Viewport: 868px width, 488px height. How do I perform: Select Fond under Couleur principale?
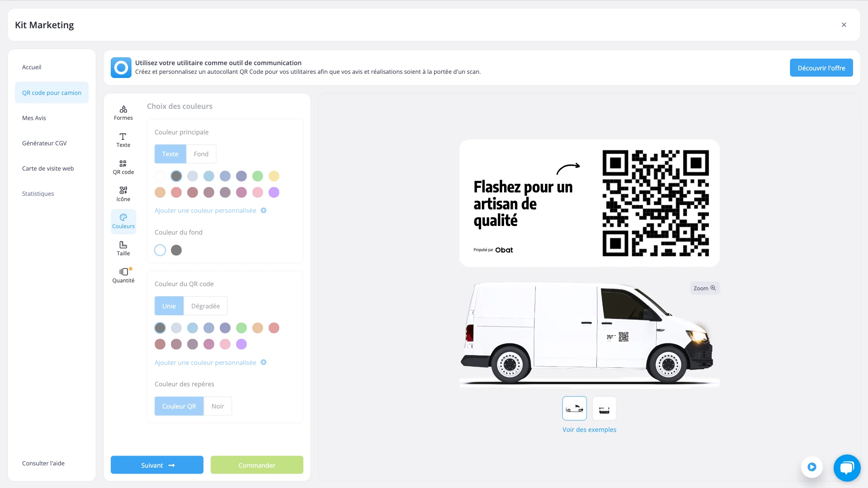tap(201, 154)
